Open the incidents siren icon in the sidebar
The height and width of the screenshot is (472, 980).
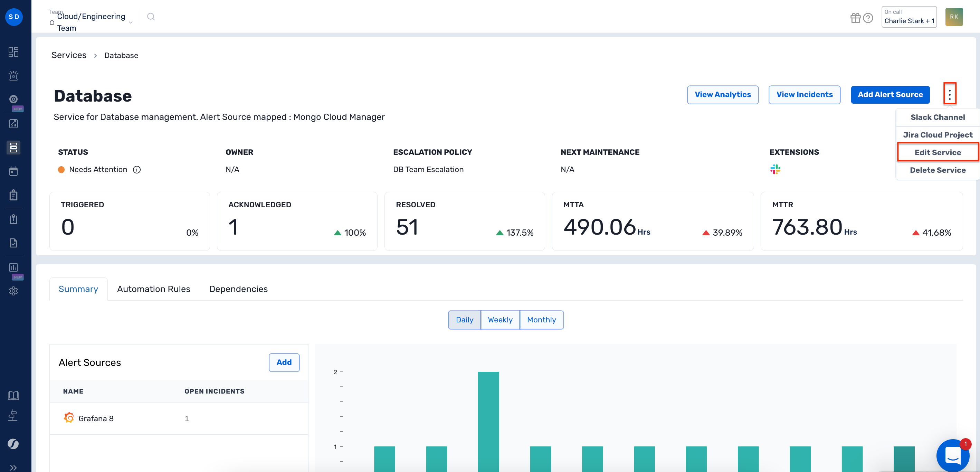click(13, 75)
